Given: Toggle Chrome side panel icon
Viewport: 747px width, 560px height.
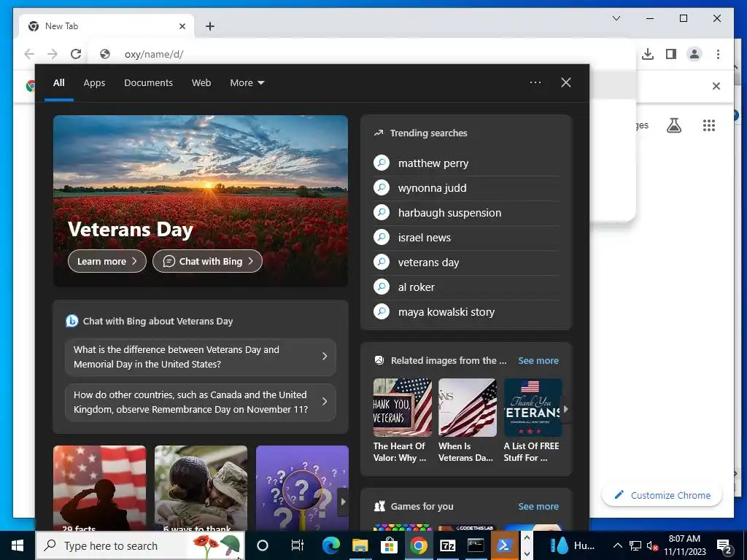Looking at the screenshot, I should pos(671,54).
